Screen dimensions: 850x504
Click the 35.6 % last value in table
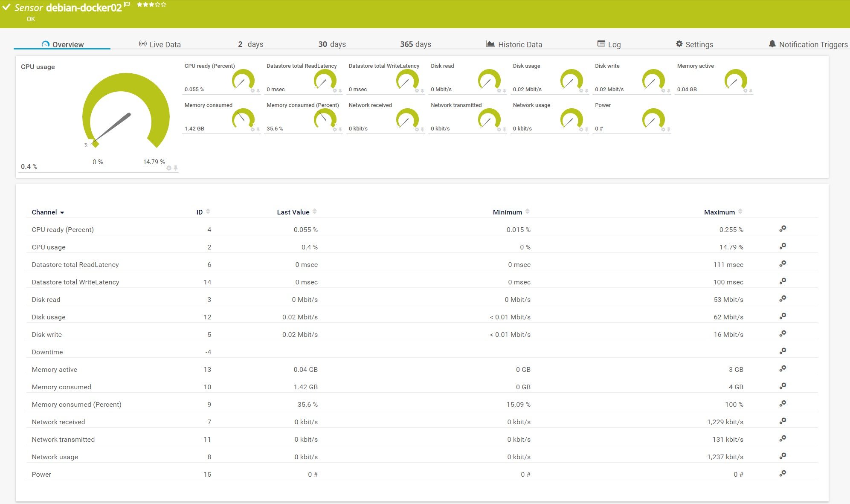308,404
